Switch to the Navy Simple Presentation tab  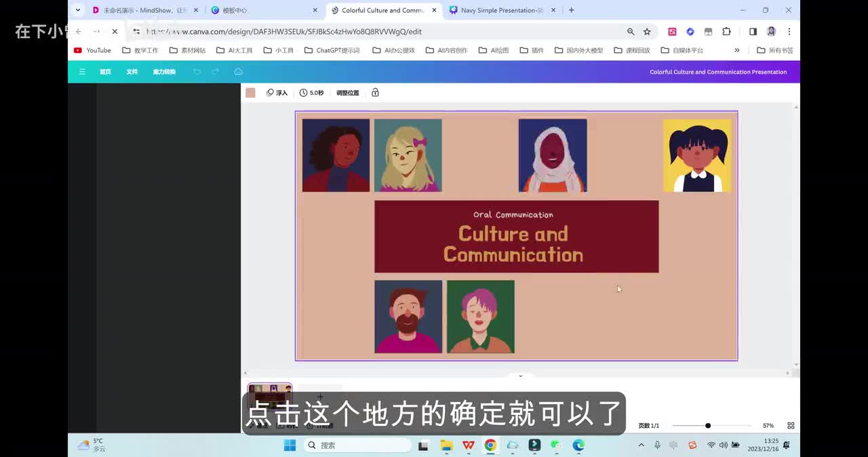[502, 10]
